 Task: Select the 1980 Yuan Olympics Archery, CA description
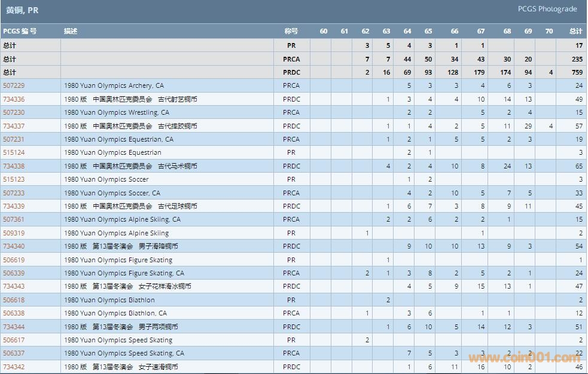pyautogui.click(x=114, y=86)
